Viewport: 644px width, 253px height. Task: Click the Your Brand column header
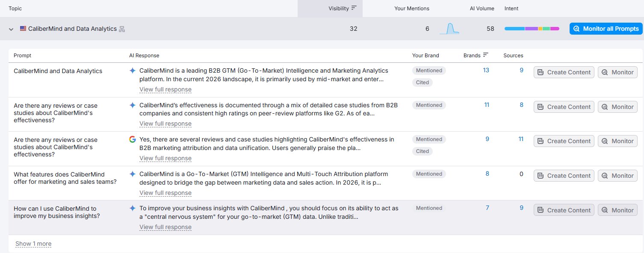click(x=425, y=56)
